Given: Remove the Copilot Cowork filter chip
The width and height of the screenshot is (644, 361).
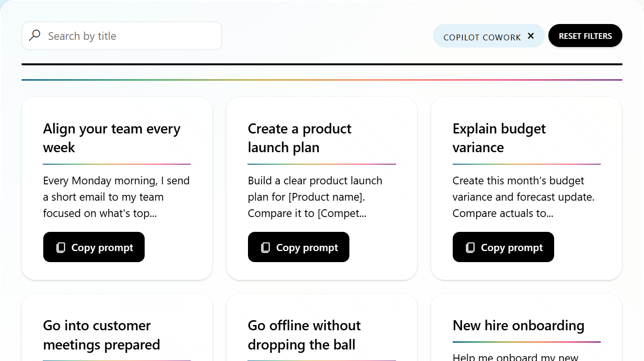Looking at the screenshot, I should click(x=531, y=36).
